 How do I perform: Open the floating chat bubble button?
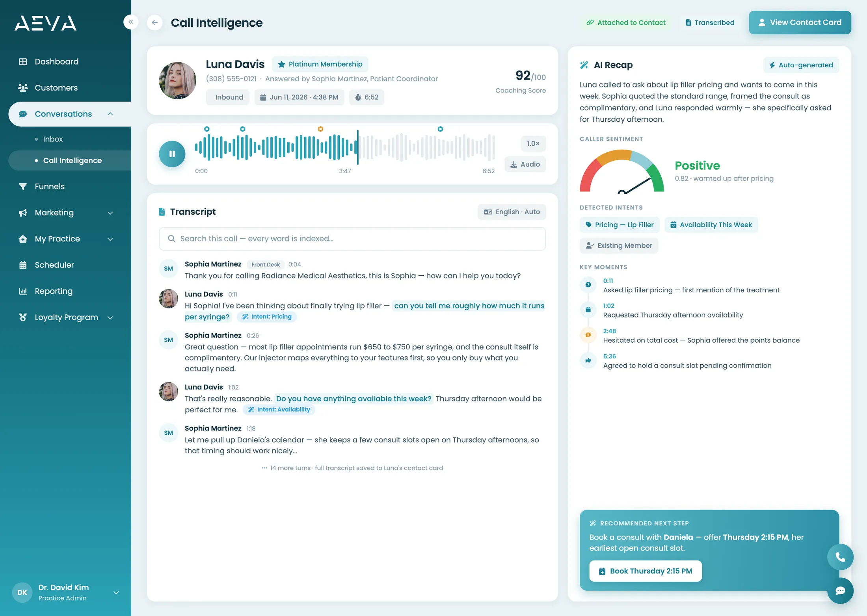click(x=840, y=591)
